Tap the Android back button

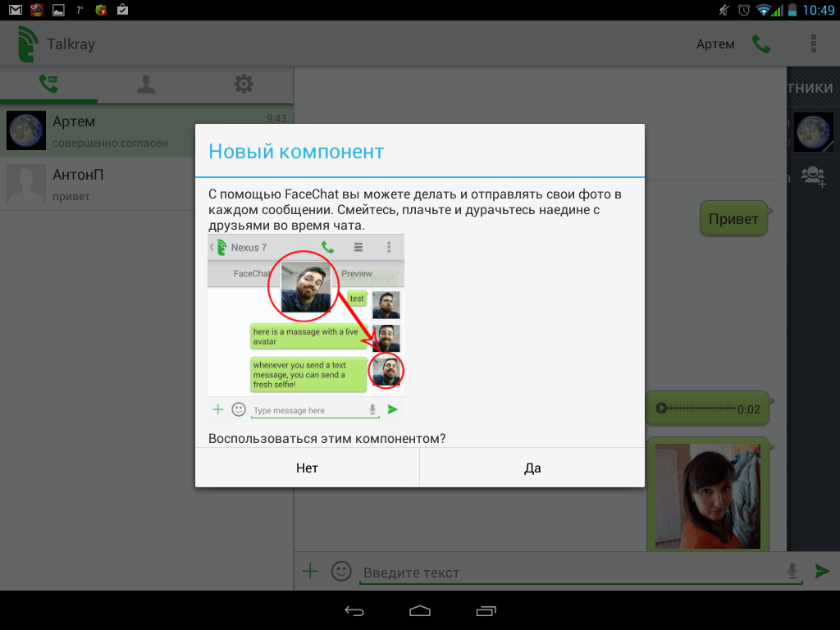[x=354, y=610]
